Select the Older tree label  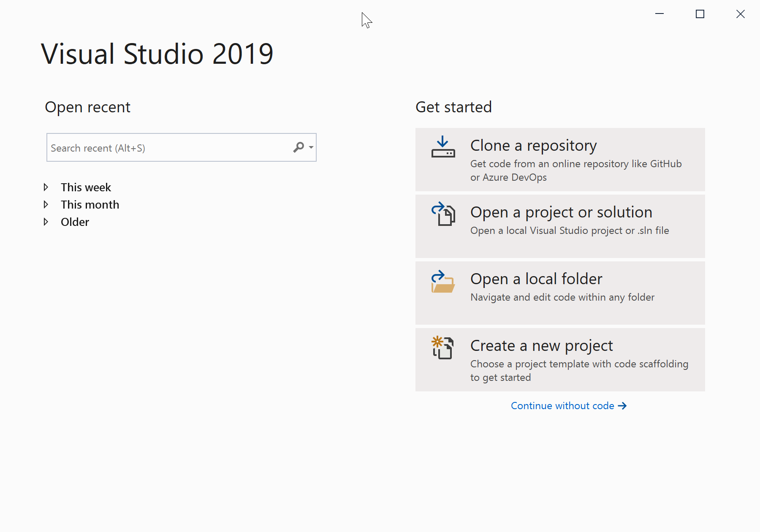pos(75,222)
